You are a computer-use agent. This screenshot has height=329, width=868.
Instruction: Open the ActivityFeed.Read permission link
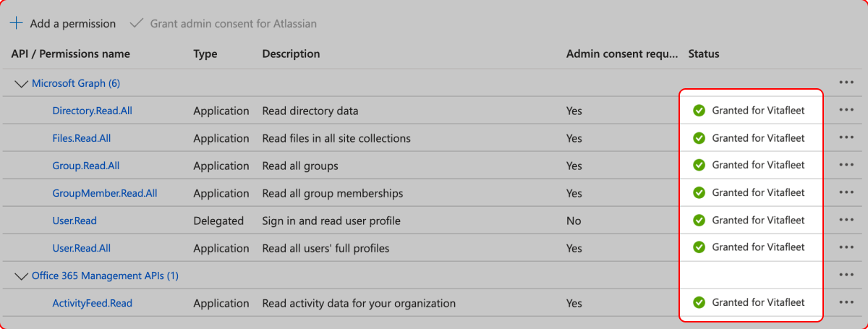coord(92,303)
